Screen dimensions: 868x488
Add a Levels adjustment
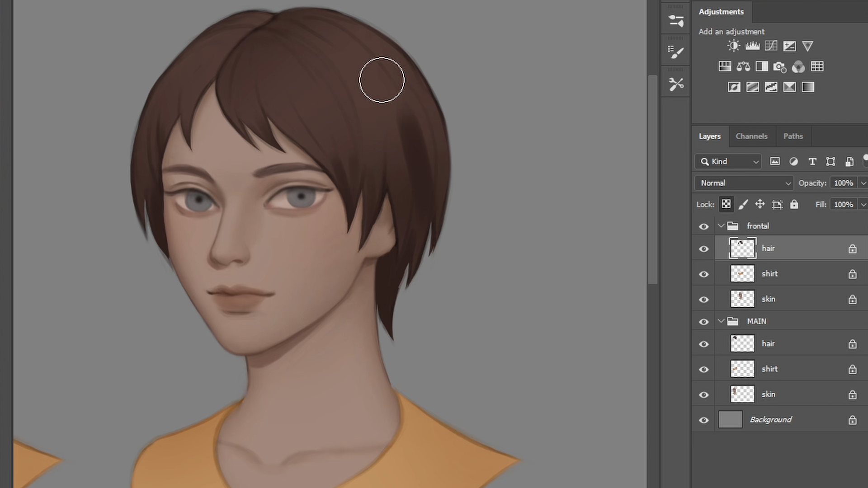752,46
